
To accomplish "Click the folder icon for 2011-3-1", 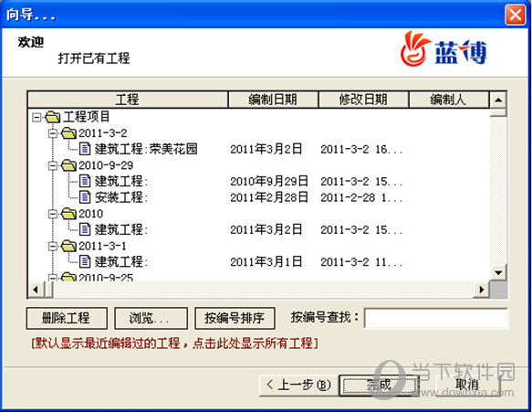I will click(68, 246).
